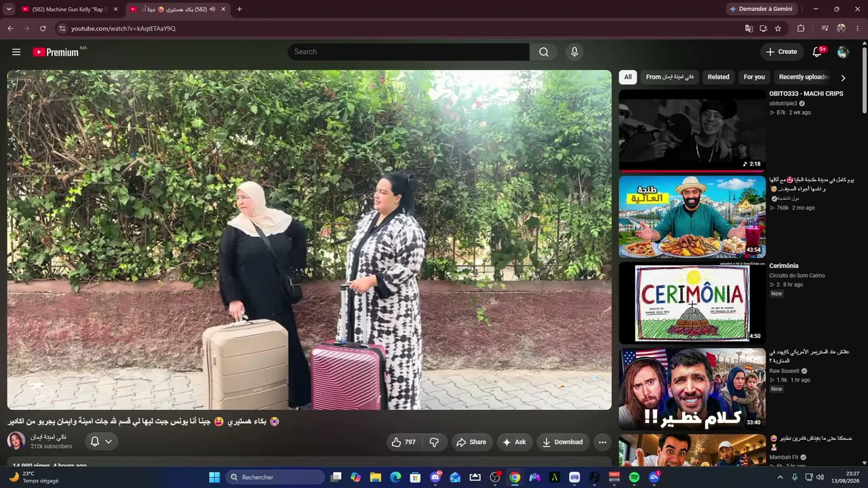Show next filter chips with arrow
The image size is (868, 488).
click(843, 77)
